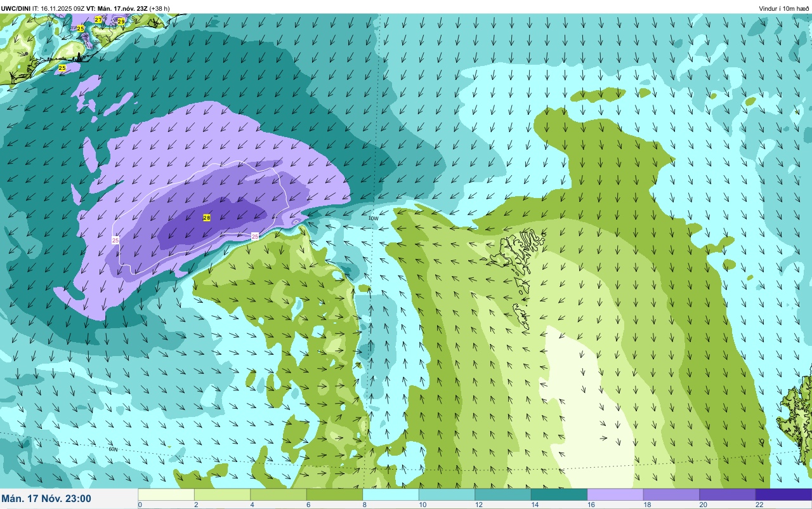Viewport: 812px width, 509px height.
Task: Select the light green 2–4 legend swatch
Action: click(222, 494)
